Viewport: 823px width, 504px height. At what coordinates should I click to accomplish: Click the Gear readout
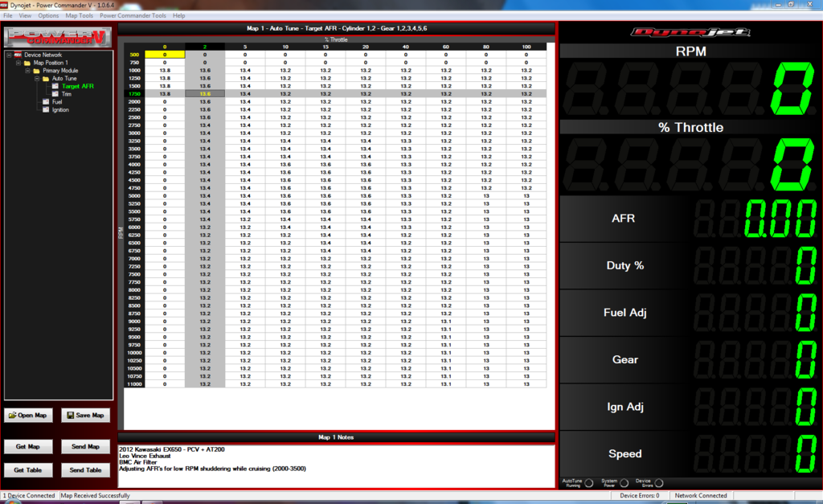coord(755,360)
